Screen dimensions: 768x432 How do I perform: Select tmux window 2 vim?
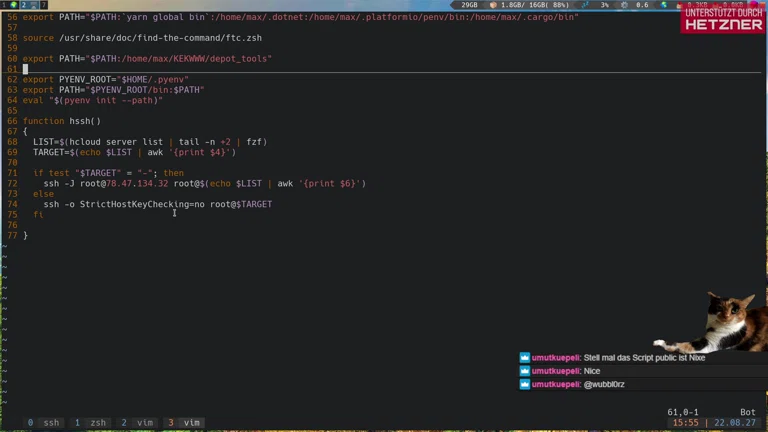(x=138, y=423)
